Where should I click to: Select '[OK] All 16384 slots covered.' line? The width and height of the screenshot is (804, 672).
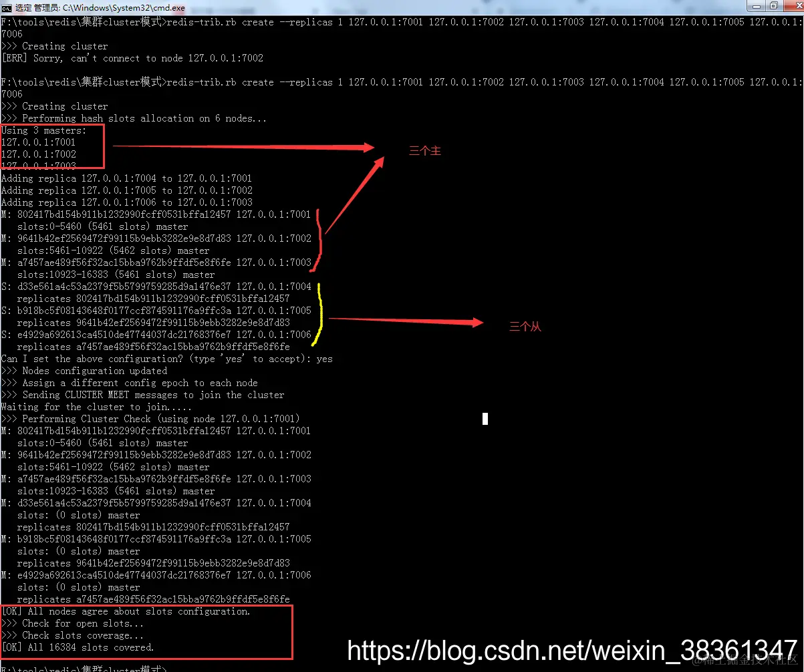[78, 647]
